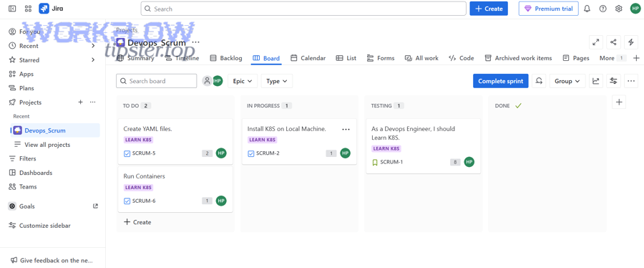Click the Create button in header

pos(489,9)
